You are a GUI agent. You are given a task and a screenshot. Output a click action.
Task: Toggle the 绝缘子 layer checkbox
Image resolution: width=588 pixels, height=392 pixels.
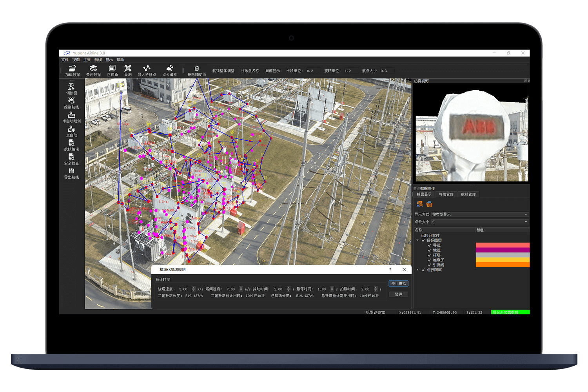click(x=429, y=260)
